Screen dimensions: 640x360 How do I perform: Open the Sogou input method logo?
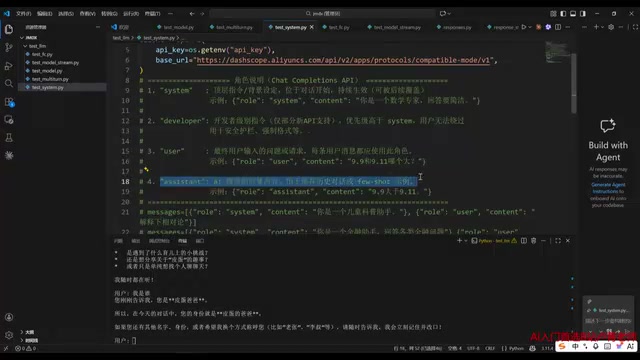point(562,346)
